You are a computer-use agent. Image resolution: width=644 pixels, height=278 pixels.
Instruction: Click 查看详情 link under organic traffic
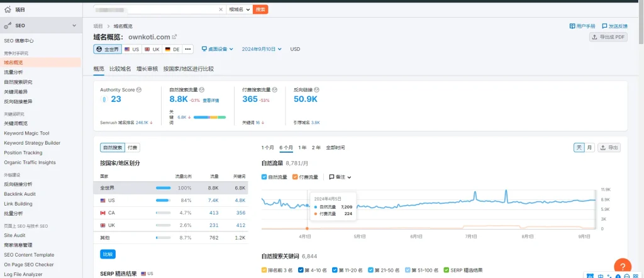(x=211, y=100)
